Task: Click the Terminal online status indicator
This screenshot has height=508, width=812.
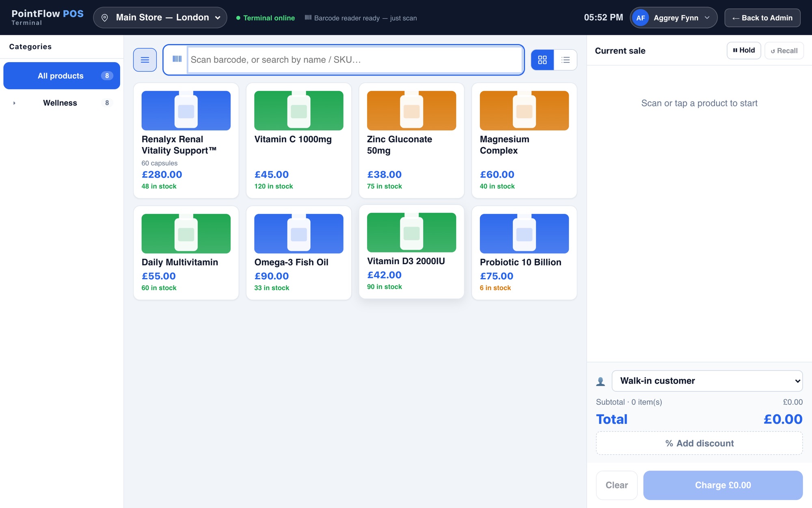Action: [266, 18]
